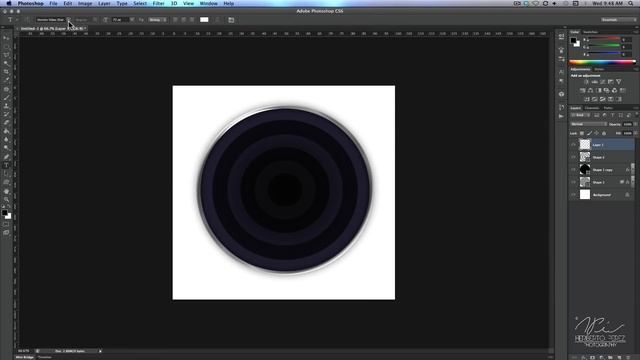640x360 pixels.
Task: Open the Filter menu
Action: tap(158, 3)
